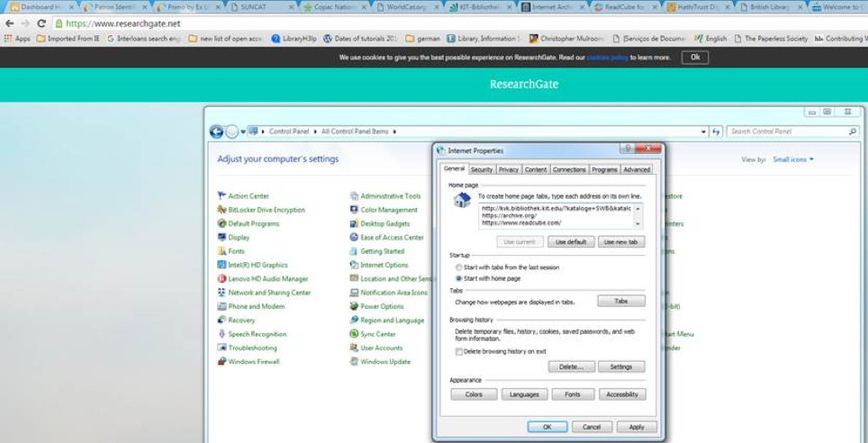
Task: Click Cancel in Internet Properties
Action: tap(592, 427)
